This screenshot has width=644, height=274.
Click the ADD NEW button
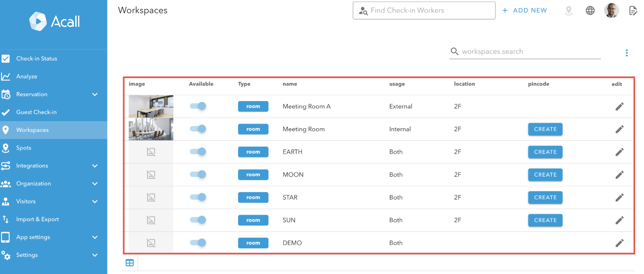(525, 10)
